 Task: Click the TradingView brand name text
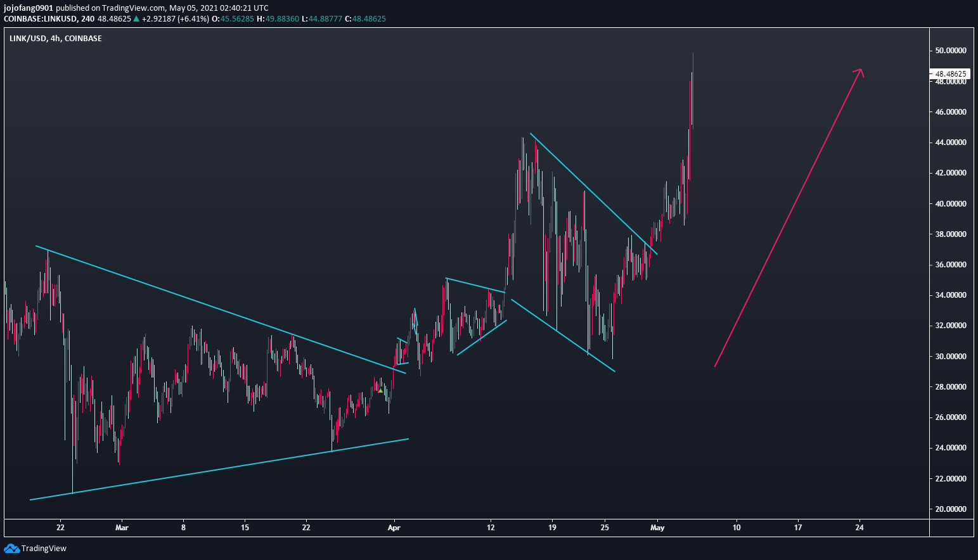tap(44, 549)
